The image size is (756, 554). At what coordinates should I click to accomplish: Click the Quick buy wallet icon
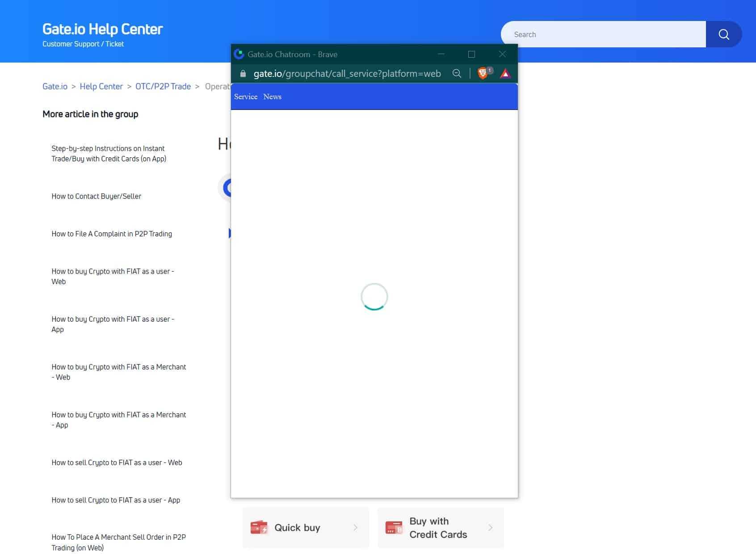pyautogui.click(x=259, y=528)
